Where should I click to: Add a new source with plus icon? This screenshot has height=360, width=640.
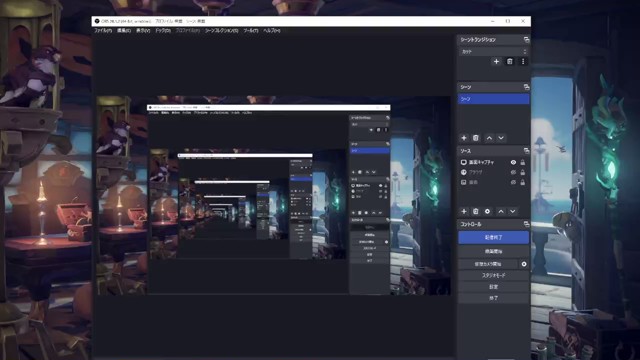click(x=464, y=211)
